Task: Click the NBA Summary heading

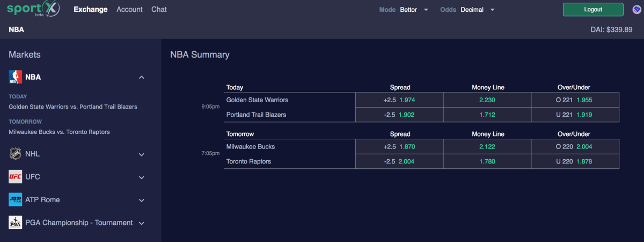Action: [200, 54]
